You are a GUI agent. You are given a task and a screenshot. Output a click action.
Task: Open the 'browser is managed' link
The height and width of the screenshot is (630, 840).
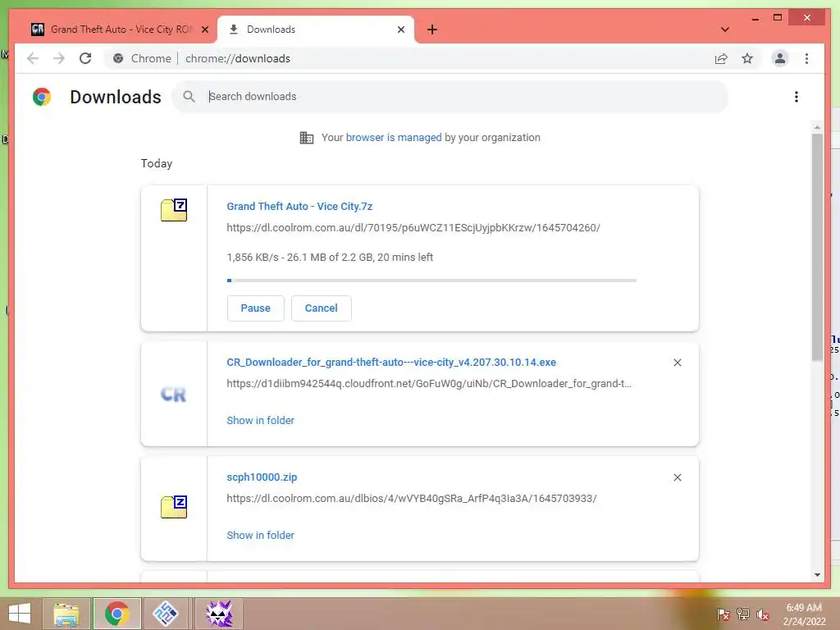[x=394, y=137]
